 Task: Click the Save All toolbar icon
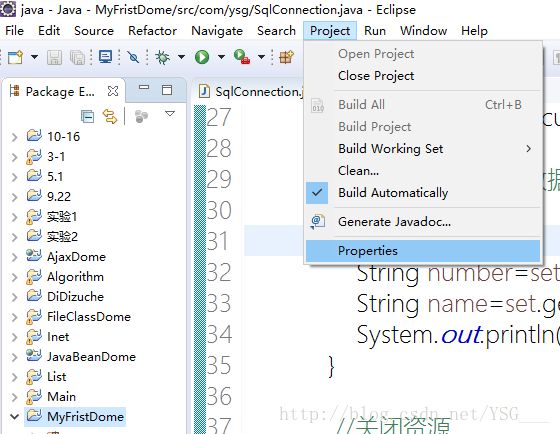point(77,57)
